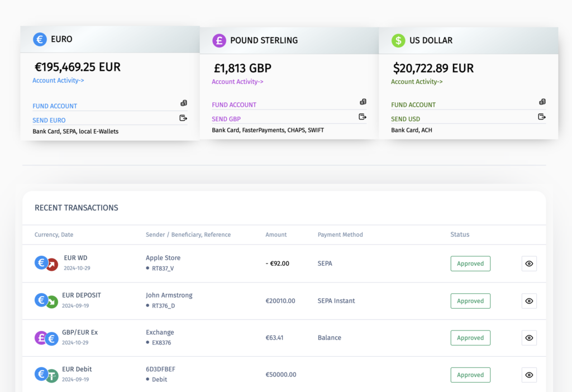Click Fund Account in US Dollar card
Image resolution: width=572 pixels, height=392 pixels.
tap(413, 104)
